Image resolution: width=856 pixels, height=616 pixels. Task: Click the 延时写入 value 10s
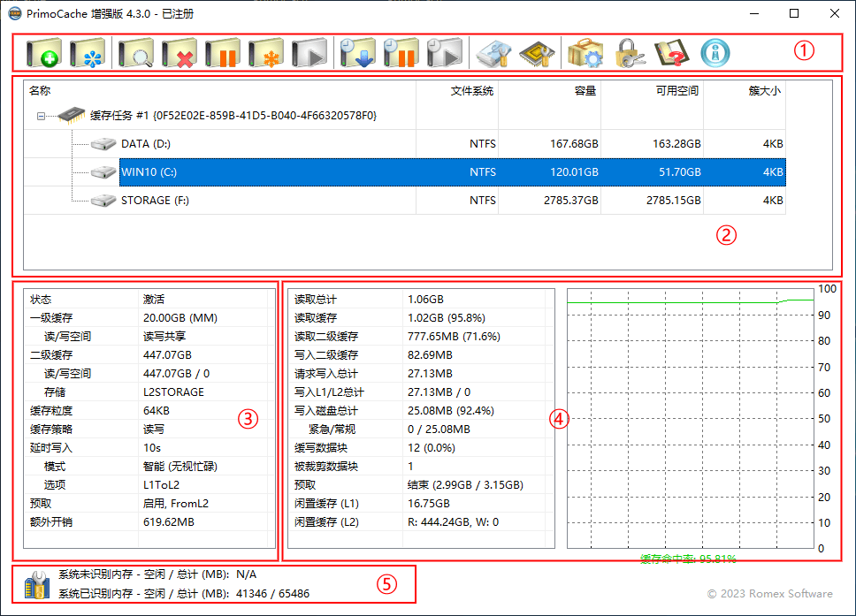(x=152, y=448)
